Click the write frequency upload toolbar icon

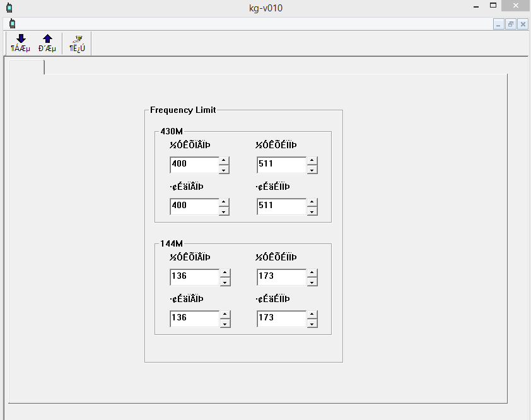47,43
